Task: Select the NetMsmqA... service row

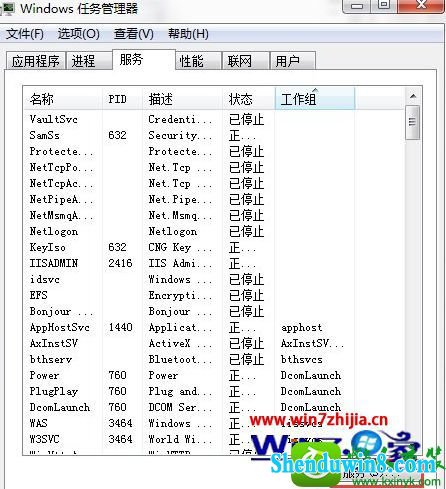Action: point(213,215)
